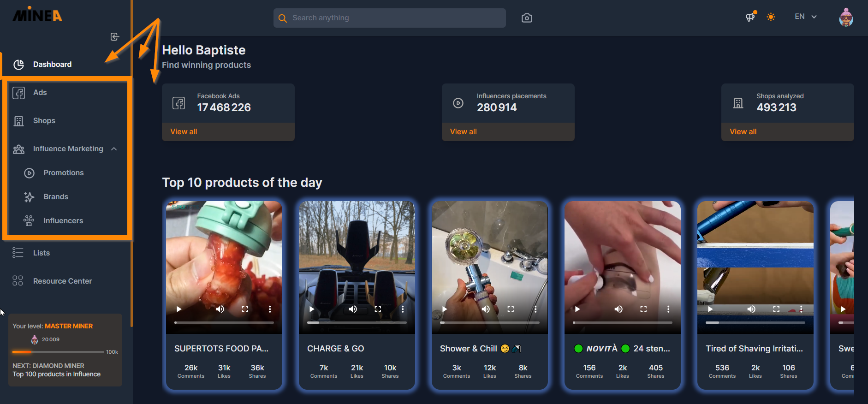Click the Lists icon in sidebar
The height and width of the screenshot is (404, 868).
point(18,253)
